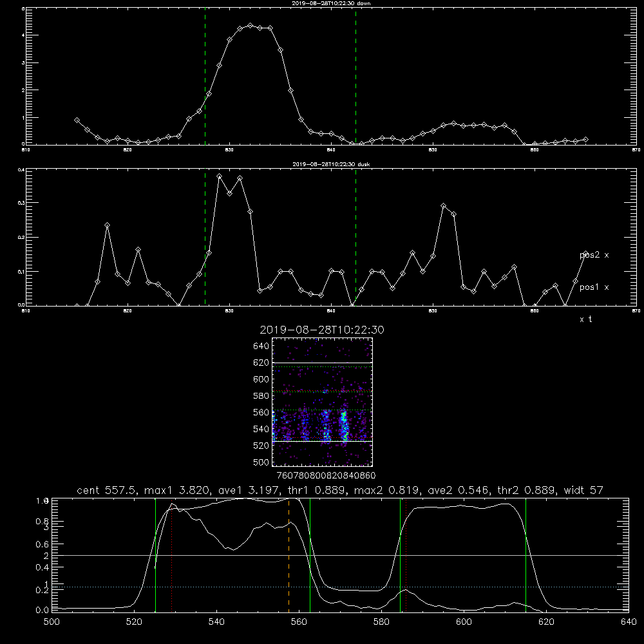Click the 'ave2 0.546' value in stats line
The width and height of the screenshot is (644, 644).
459,490
